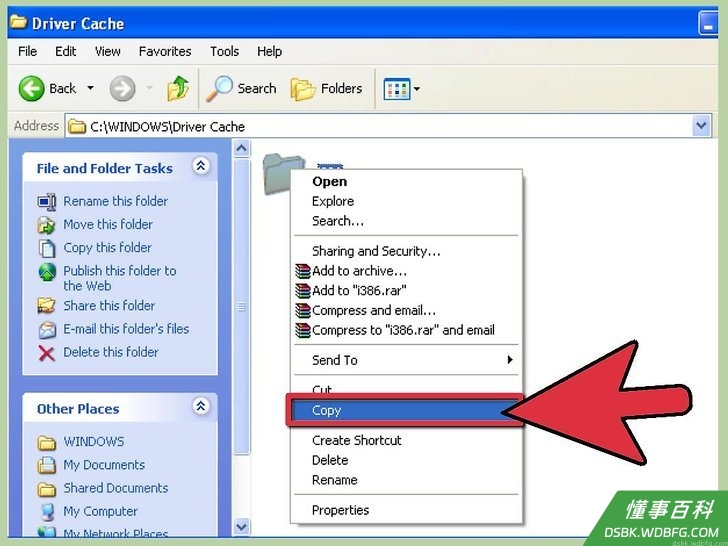728x546 pixels.
Task: Click Rename this folder link
Action: 116,201
